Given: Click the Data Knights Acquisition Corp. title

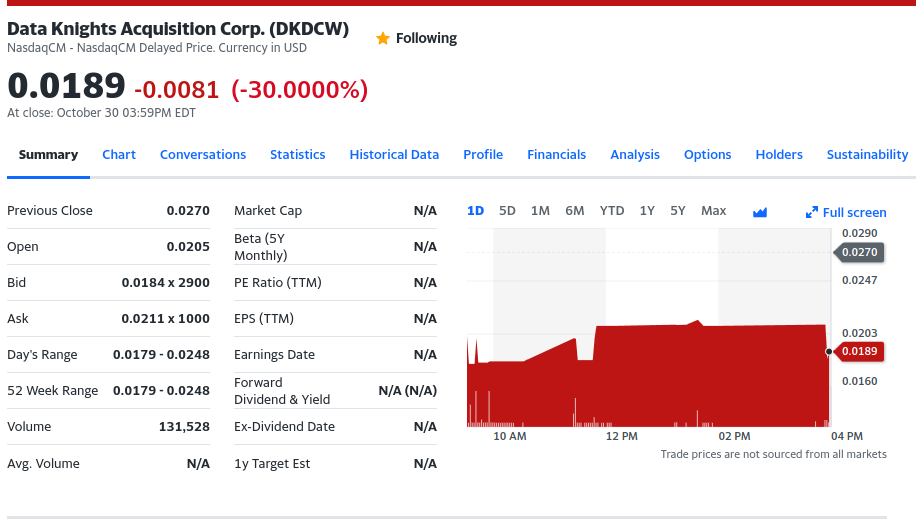Looking at the screenshot, I should 178,29.
